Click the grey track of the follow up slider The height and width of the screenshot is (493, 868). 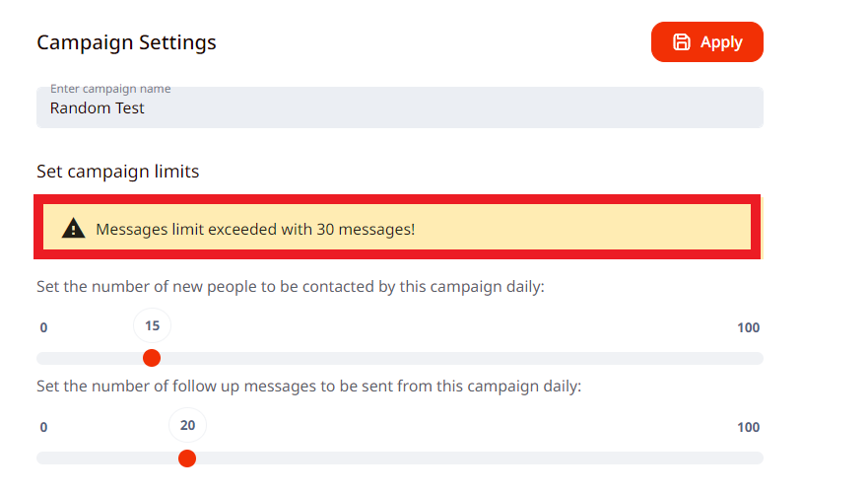tap(473, 458)
